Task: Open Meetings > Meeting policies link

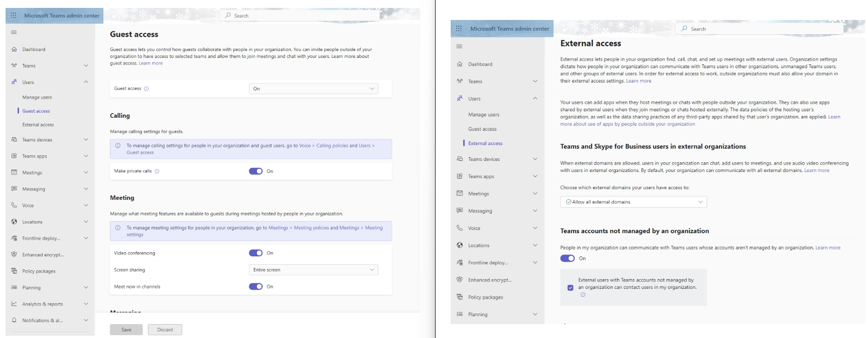Action: pyautogui.click(x=299, y=228)
